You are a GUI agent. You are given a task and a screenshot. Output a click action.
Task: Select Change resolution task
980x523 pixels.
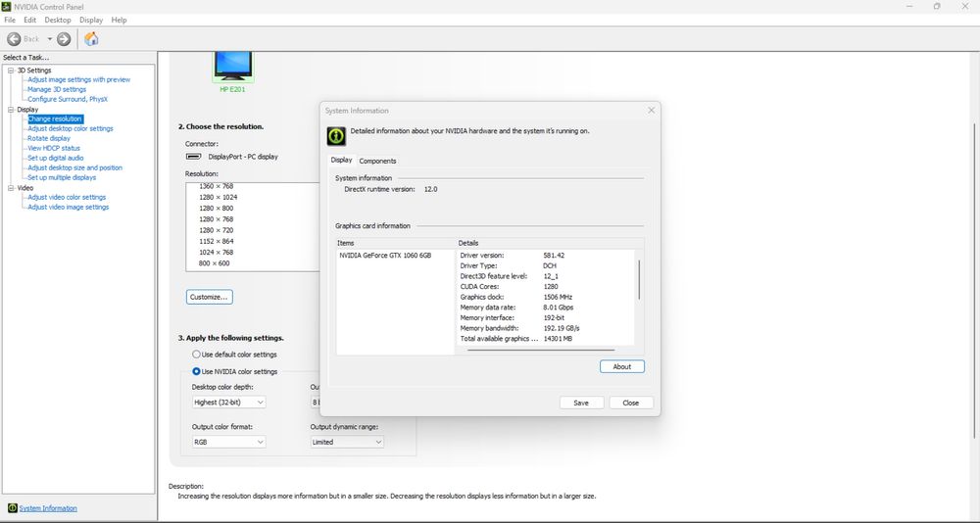pyautogui.click(x=54, y=119)
